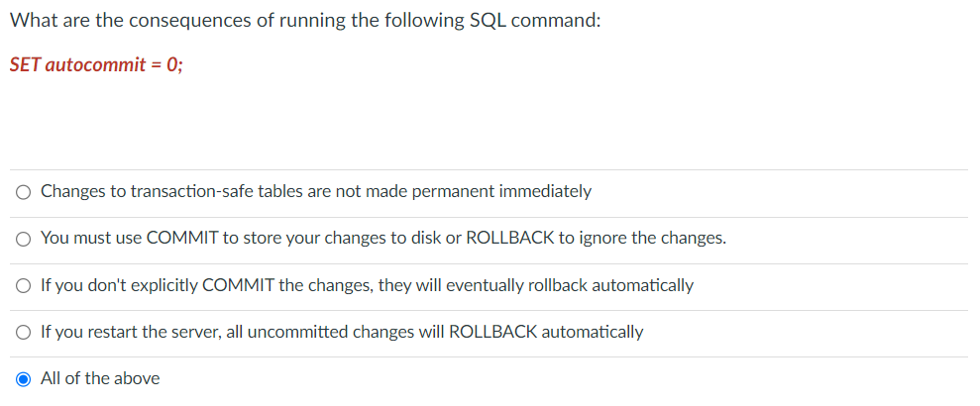980x406 pixels.
Task: Click 'ROLLBACK automatically' in the server restart option
Action: [x=546, y=332]
